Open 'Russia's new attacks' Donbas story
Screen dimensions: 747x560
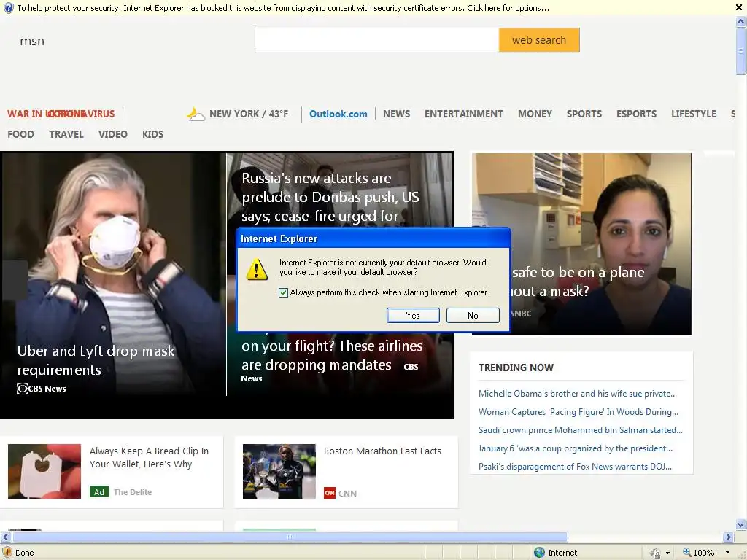(330, 197)
